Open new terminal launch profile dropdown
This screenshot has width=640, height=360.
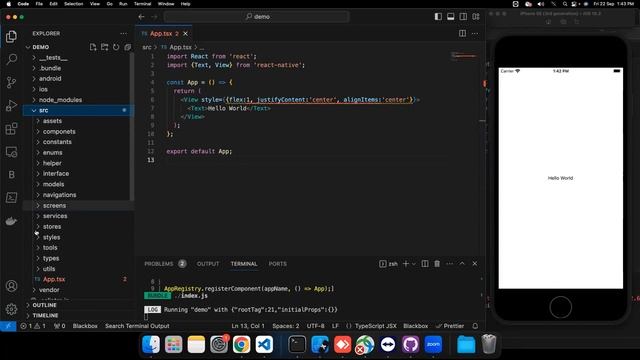pyautogui.click(x=413, y=264)
